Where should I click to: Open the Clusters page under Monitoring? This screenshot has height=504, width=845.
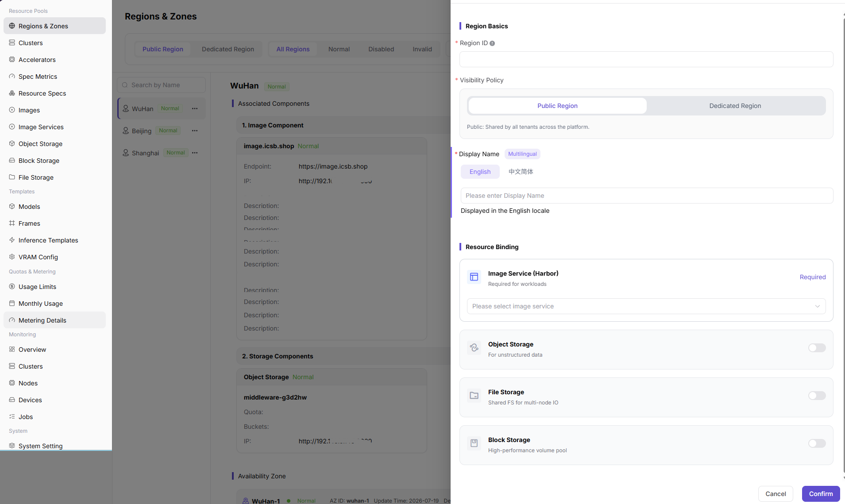click(x=54, y=366)
